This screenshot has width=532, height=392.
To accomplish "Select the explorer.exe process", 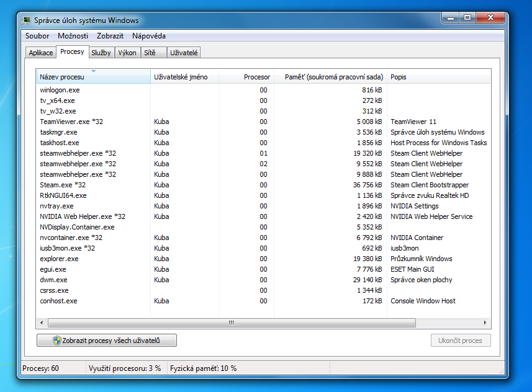I will [x=263, y=259].
